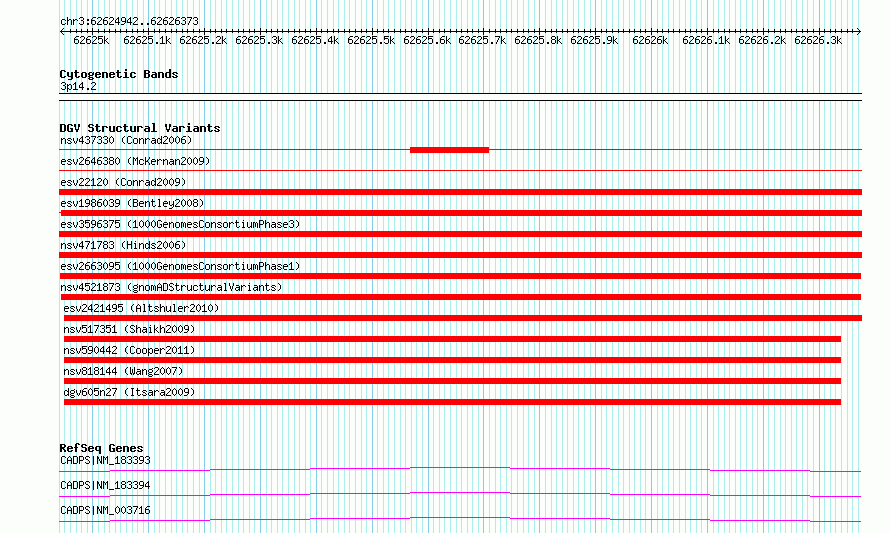Click the magenta CADPS|NM_003716 transcript line

point(460,519)
